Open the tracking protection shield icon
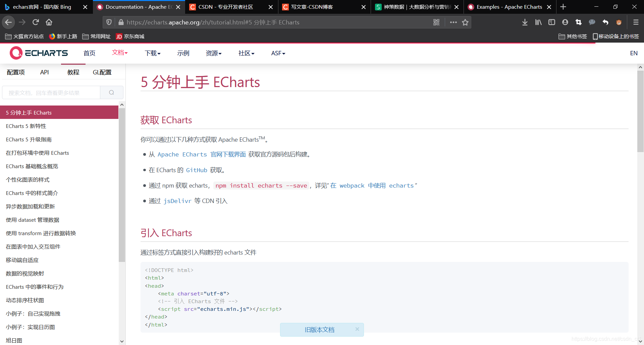644x345 pixels. click(x=109, y=22)
